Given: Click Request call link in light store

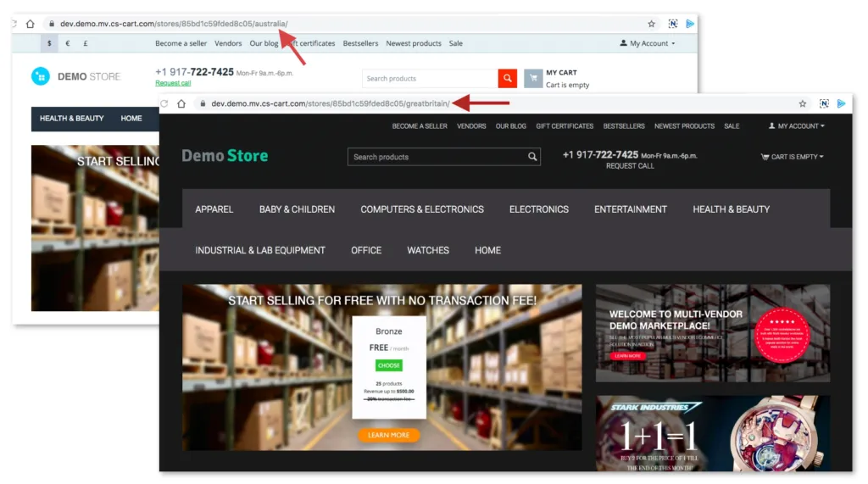Looking at the screenshot, I should point(173,83).
